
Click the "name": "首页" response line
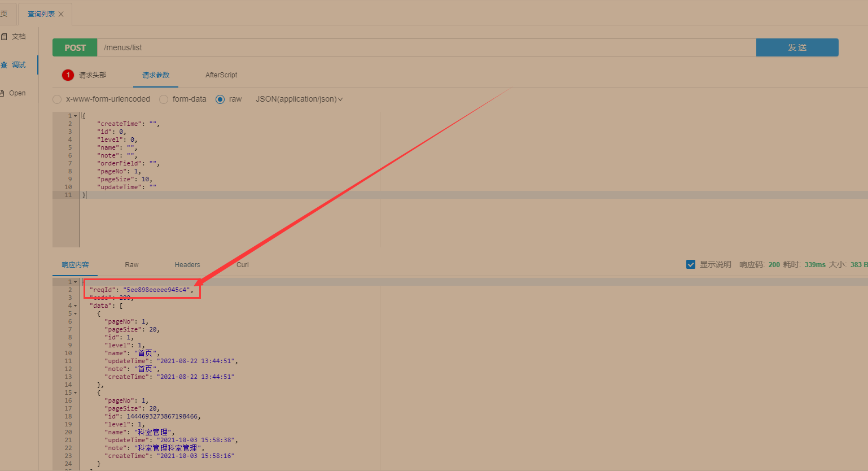point(132,353)
